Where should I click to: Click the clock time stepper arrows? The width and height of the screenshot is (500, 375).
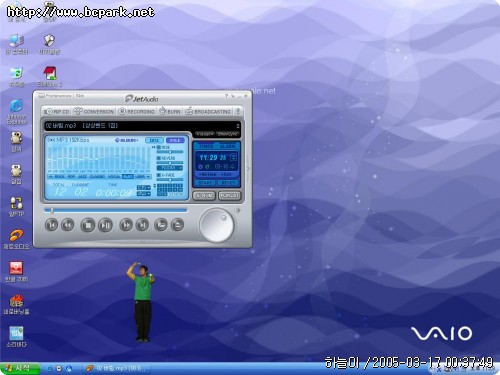(x=234, y=158)
